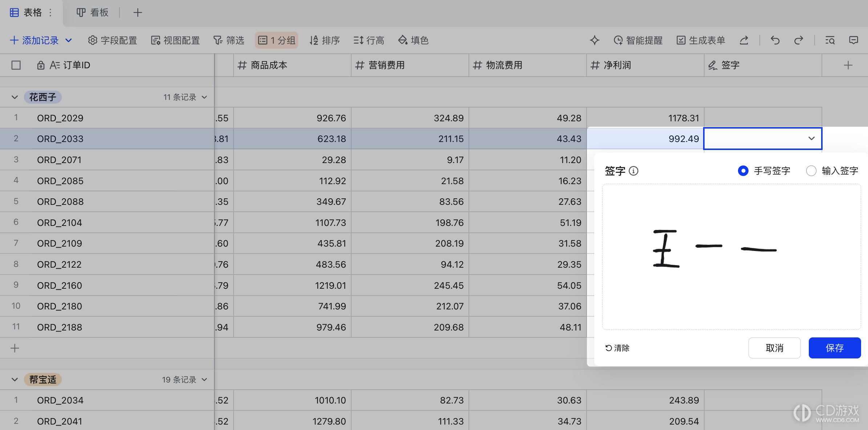Select the ORD_2104 order cell
The width and height of the screenshot is (868, 430).
123,223
